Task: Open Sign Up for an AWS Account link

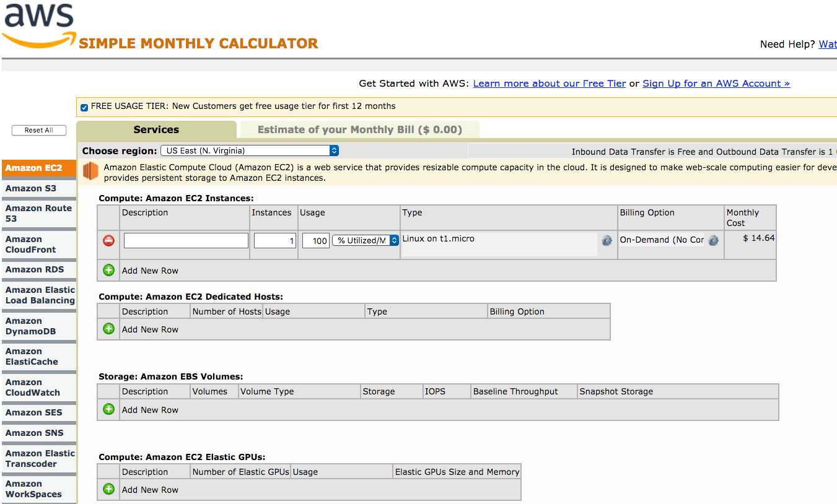Action: [x=716, y=84]
